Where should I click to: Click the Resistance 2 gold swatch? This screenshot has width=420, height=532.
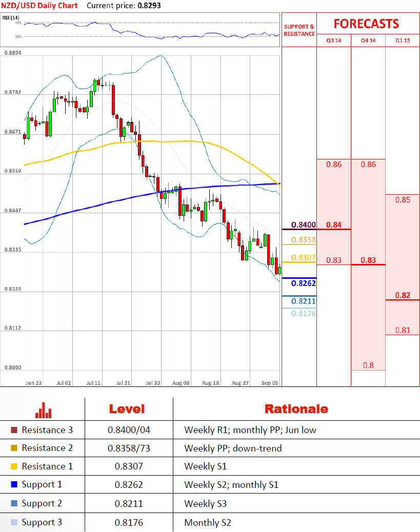[x=14, y=448]
